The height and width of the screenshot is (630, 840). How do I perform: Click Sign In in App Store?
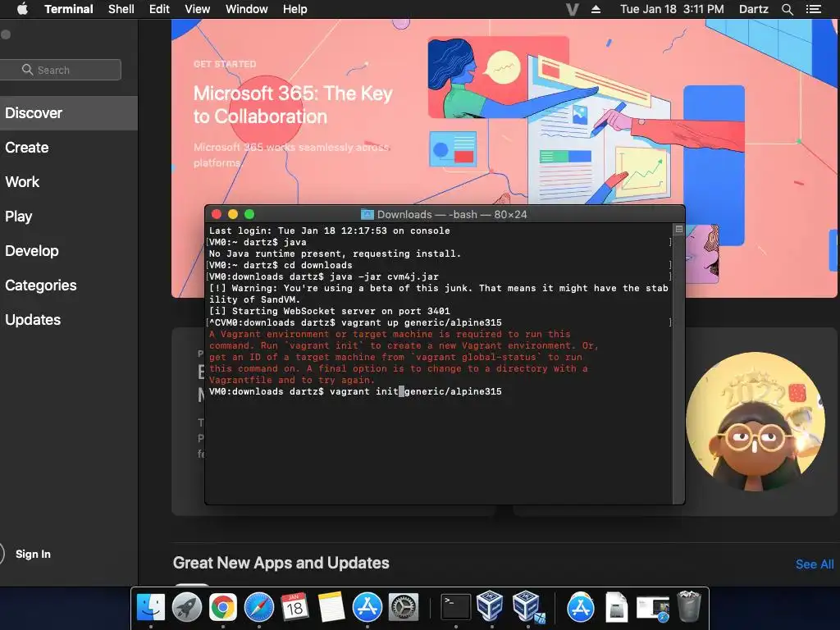33,554
